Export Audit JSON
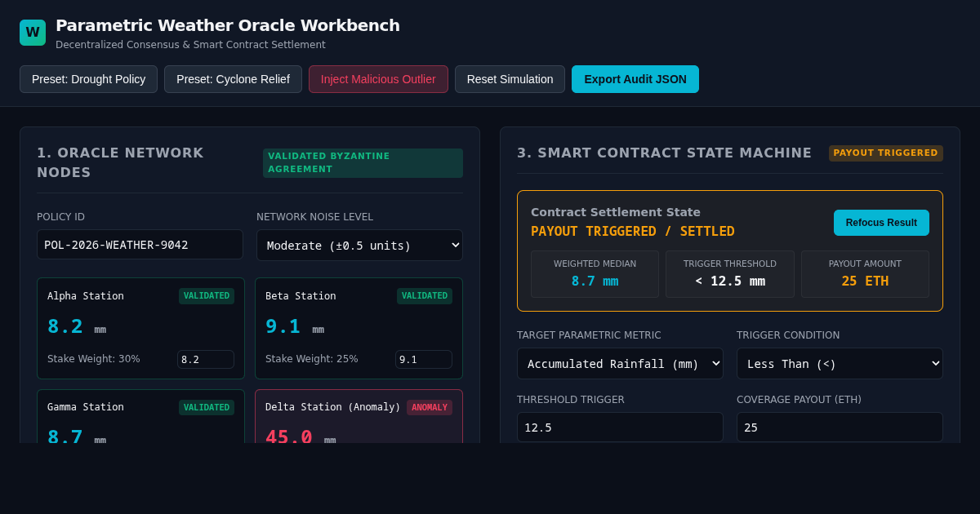The image size is (980, 514). (x=635, y=79)
